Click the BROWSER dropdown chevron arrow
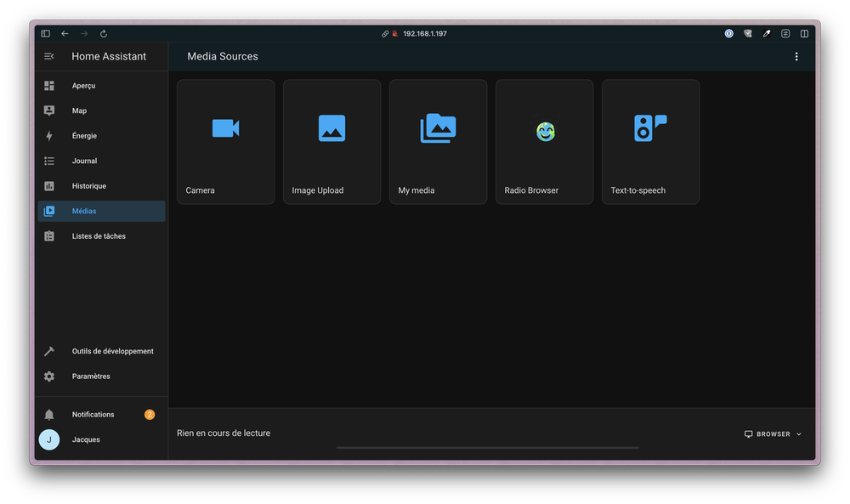The image size is (850, 504). pyautogui.click(x=799, y=434)
